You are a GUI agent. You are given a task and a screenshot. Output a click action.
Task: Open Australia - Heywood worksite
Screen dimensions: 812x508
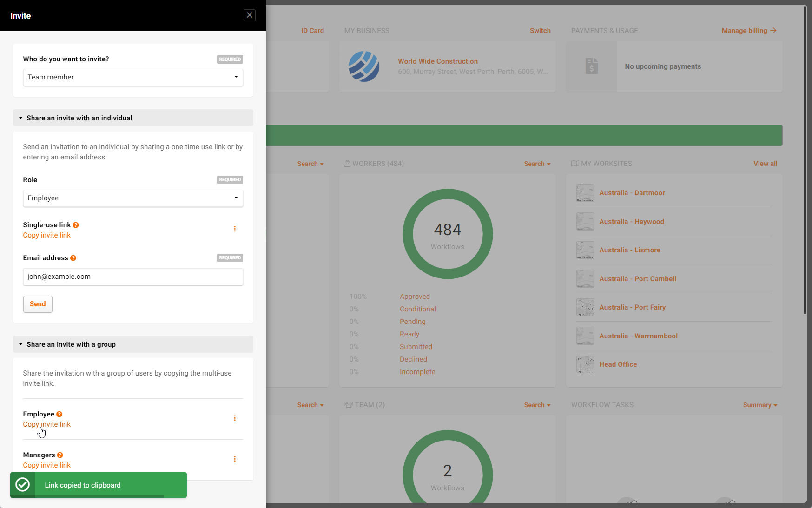click(x=631, y=222)
